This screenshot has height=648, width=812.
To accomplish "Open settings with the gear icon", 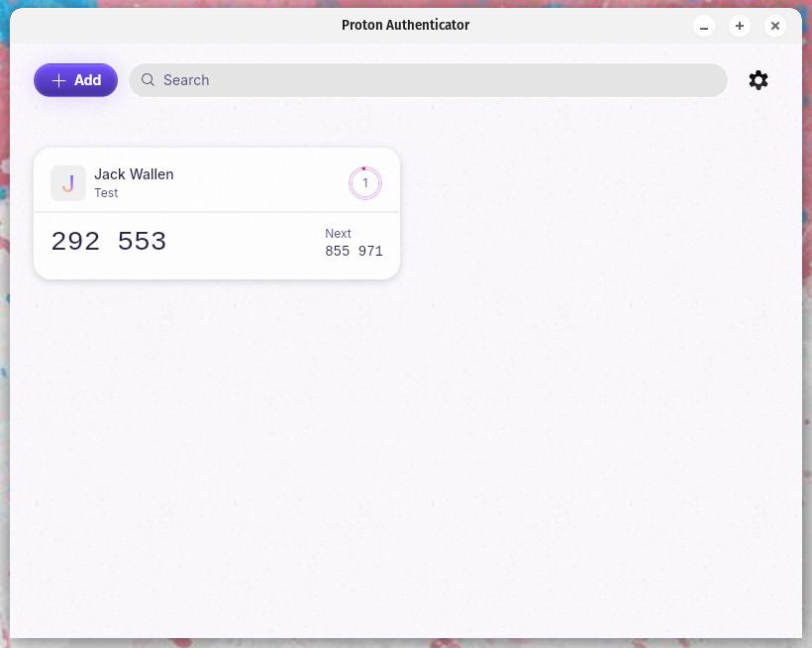I will click(x=759, y=80).
